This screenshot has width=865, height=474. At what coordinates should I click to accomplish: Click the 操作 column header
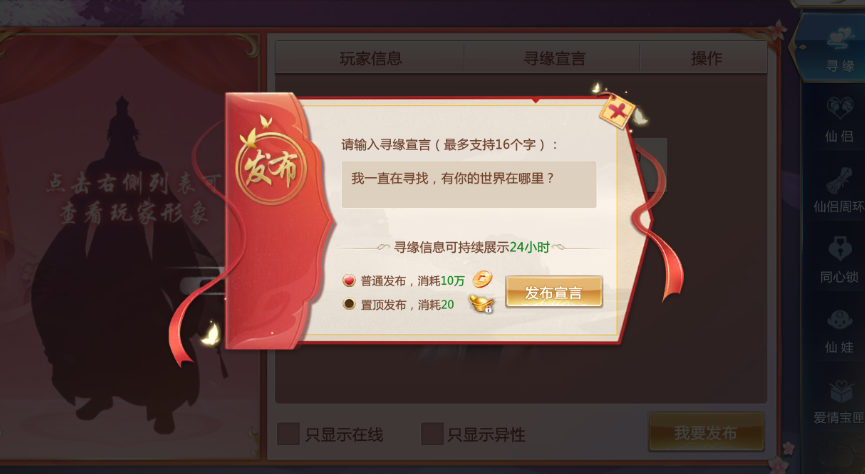point(706,58)
